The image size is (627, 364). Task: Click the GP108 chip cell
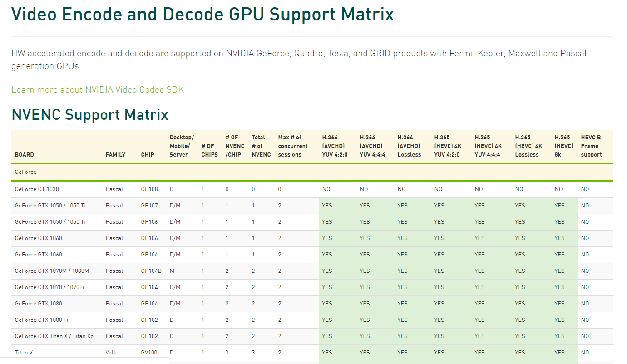[x=149, y=189]
